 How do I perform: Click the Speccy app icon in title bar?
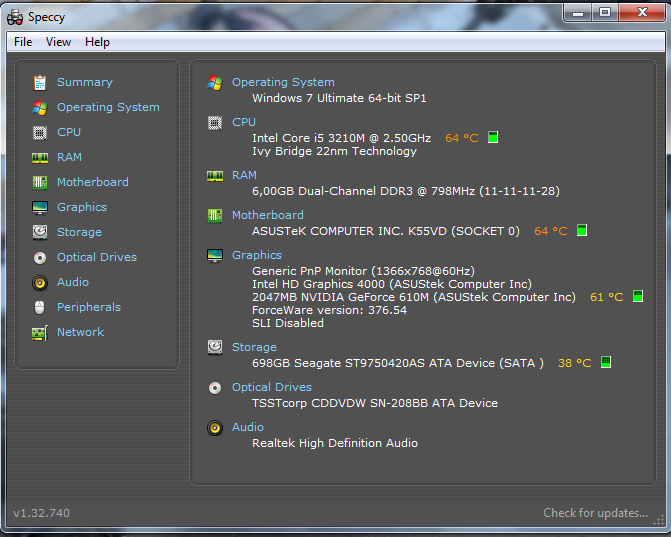[x=15, y=17]
